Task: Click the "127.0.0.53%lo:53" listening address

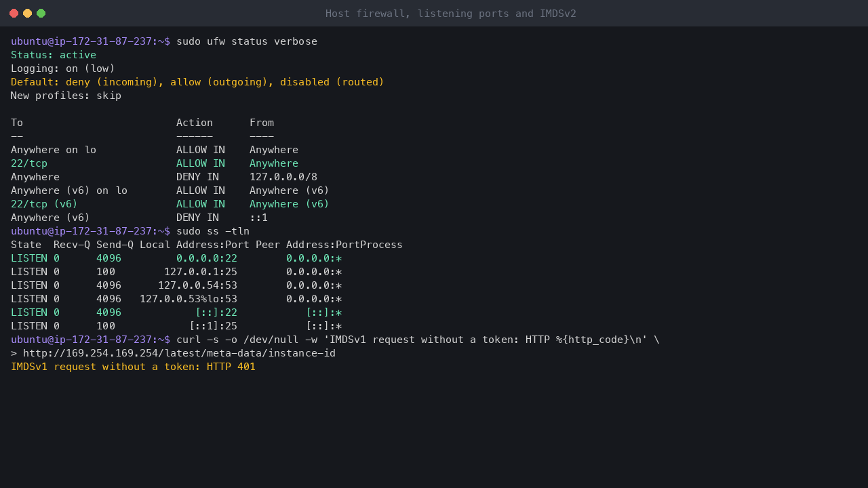Action: pos(189,299)
